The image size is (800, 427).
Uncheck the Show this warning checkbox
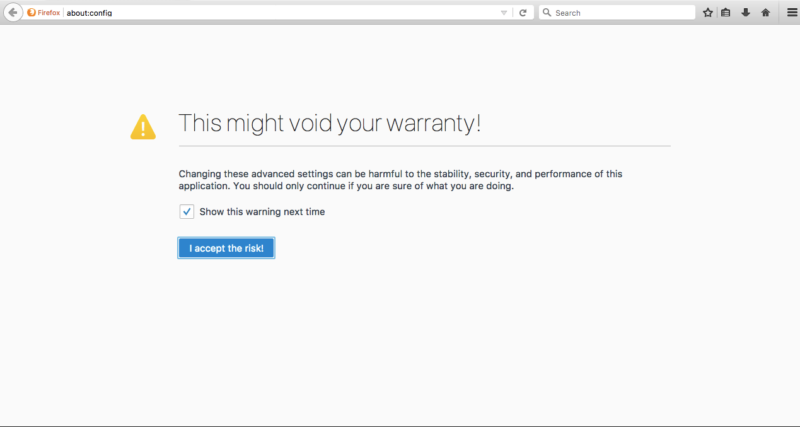[187, 211]
